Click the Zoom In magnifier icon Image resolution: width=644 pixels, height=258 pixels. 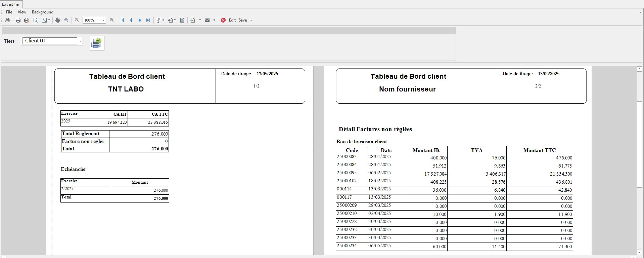(x=112, y=20)
